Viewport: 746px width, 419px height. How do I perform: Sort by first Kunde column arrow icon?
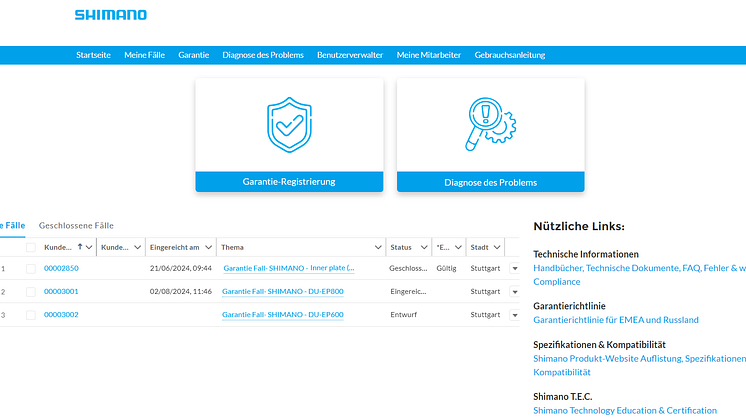[x=80, y=247]
